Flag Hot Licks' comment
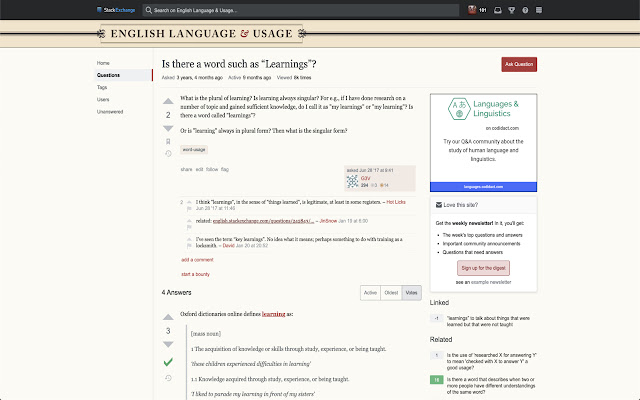This screenshot has width=640, height=400. [189, 209]
